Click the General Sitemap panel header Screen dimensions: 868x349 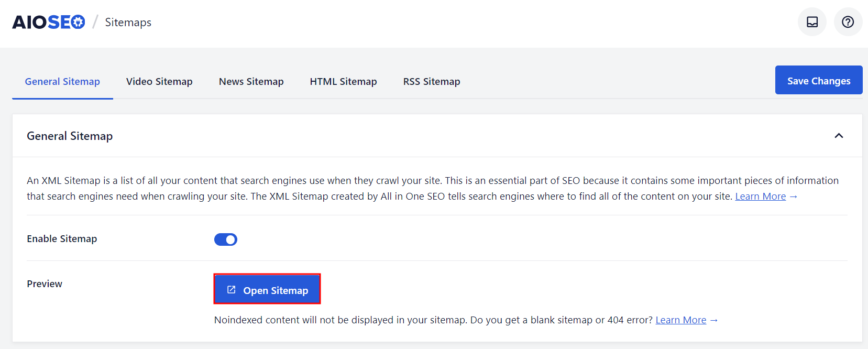[x=70, y=136]
